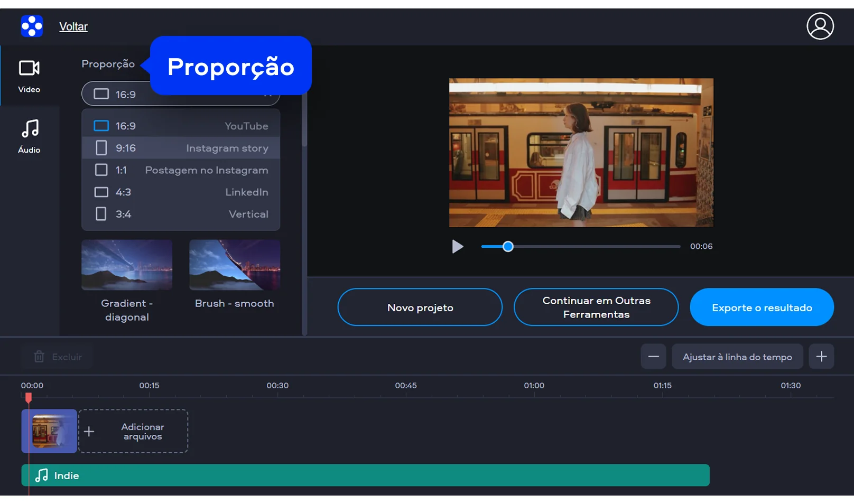
Task: Select the Gradient - diagonal transition thumbnail
Action: 127,265
